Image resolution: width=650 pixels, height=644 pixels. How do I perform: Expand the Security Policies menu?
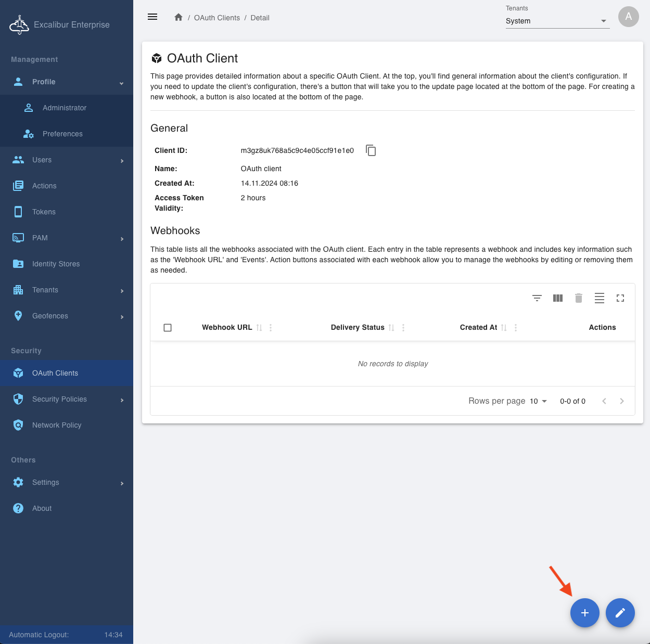[67, 399]
